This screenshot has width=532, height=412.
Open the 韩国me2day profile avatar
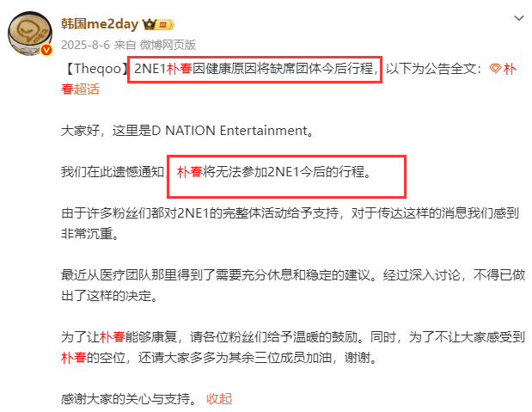point(30,34)
